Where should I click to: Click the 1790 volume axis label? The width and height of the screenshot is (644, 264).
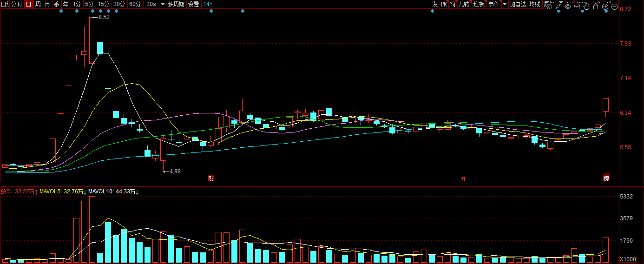pyautogui.click(x=626, y=241)
